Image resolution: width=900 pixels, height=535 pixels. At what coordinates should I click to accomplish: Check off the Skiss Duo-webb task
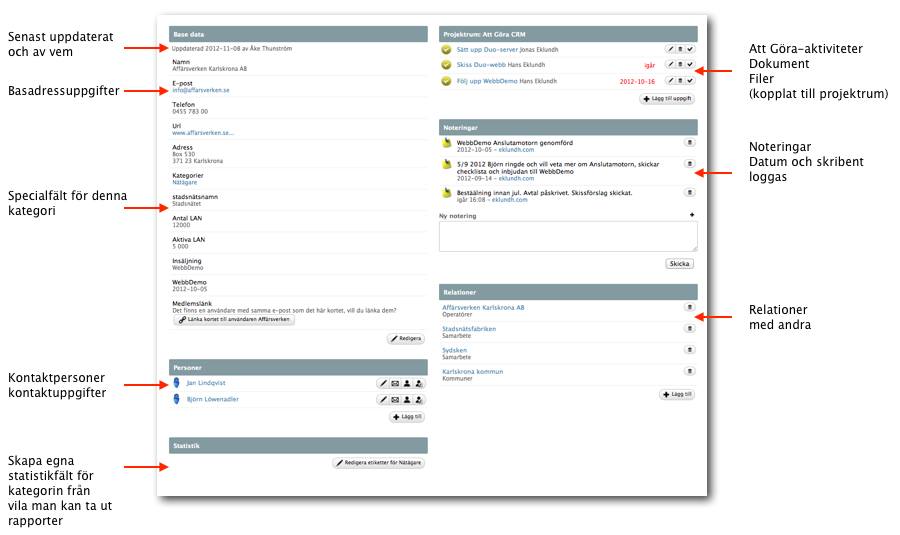tap(690, 65)
